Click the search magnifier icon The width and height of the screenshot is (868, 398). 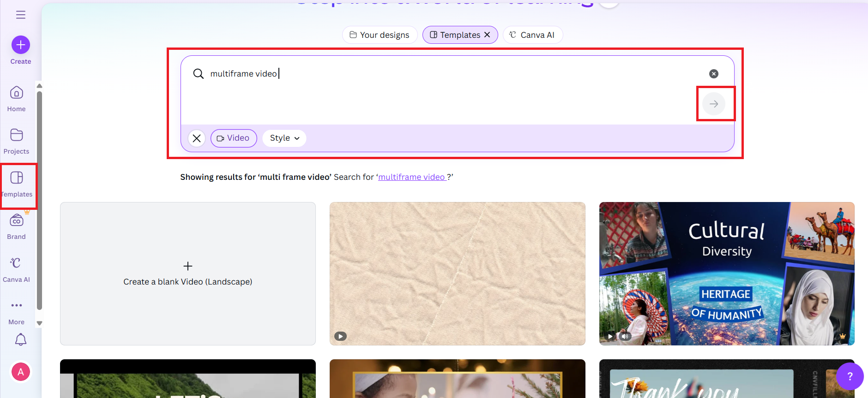[199, 74]
